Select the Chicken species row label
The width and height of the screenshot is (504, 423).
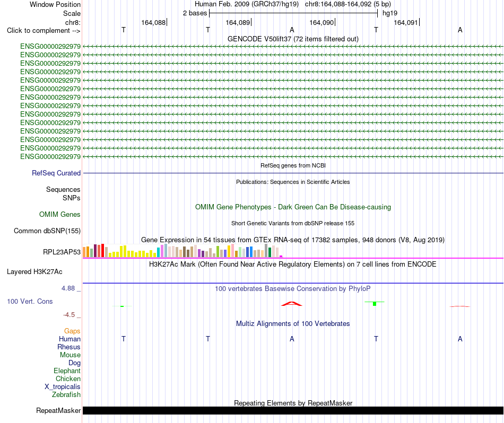(x=68, y=378)
